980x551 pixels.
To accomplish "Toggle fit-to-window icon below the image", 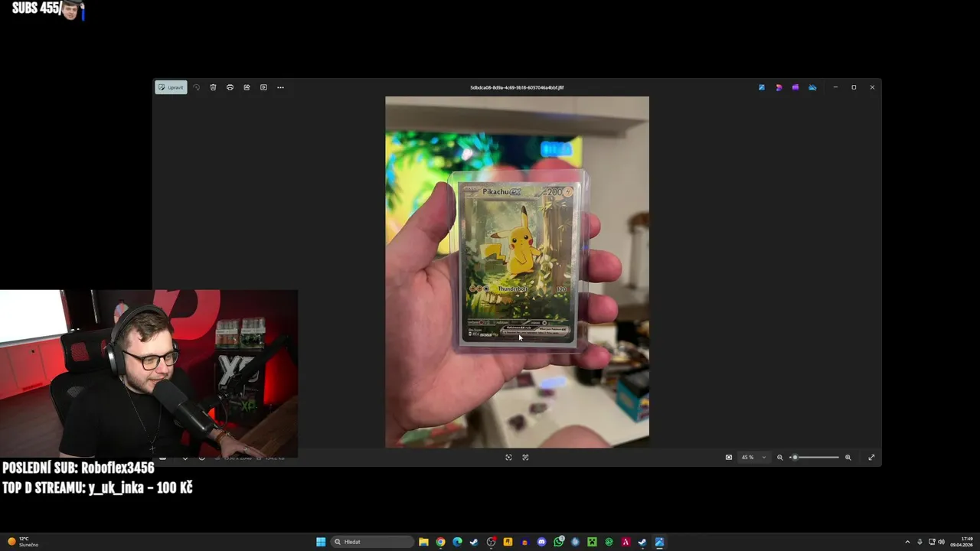I will tap(508, 457).
